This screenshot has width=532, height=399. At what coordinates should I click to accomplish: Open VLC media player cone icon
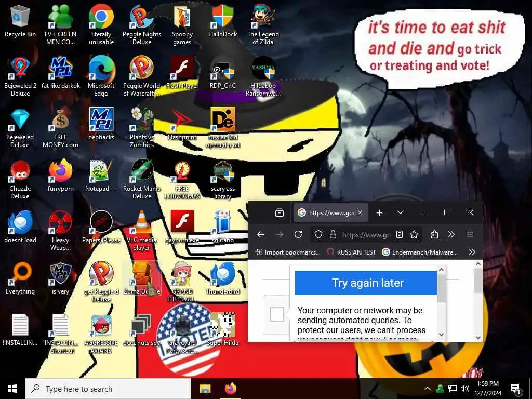click(142, 231)
